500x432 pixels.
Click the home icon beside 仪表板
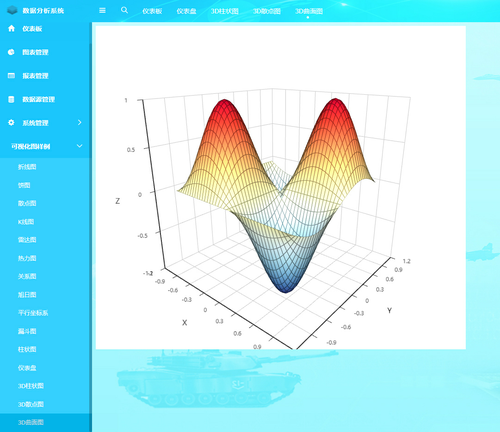tap(11, 28)
